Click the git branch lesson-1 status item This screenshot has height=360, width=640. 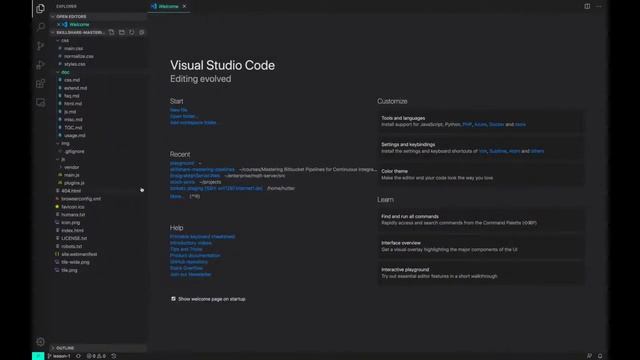(59, 356)
